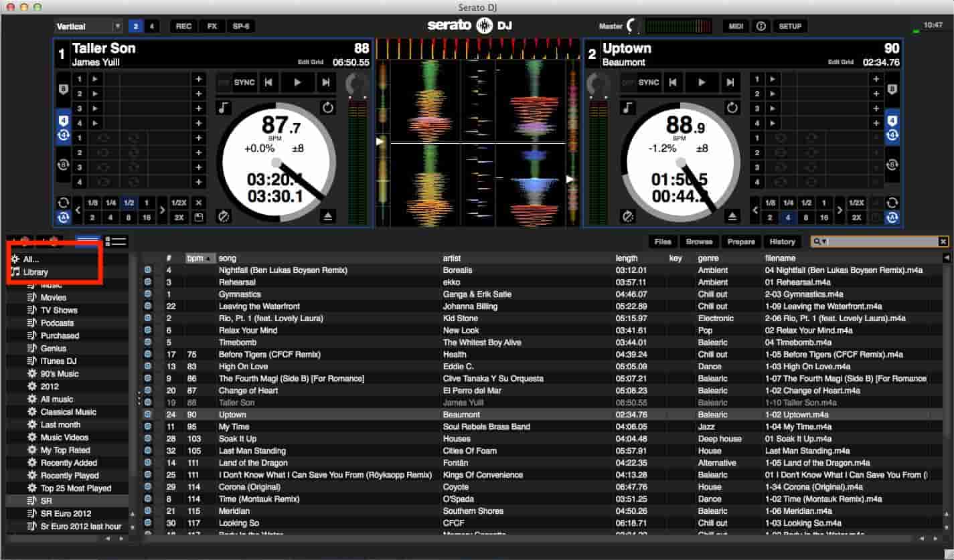
Task: Add cue point 1 with plus on deck 1
Action: (198, 79)
